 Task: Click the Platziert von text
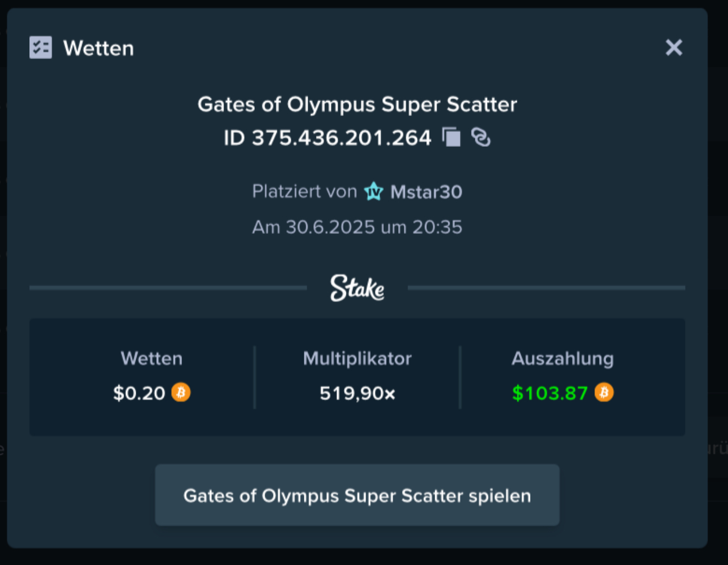pyautogui.click(x=304, y=191)
